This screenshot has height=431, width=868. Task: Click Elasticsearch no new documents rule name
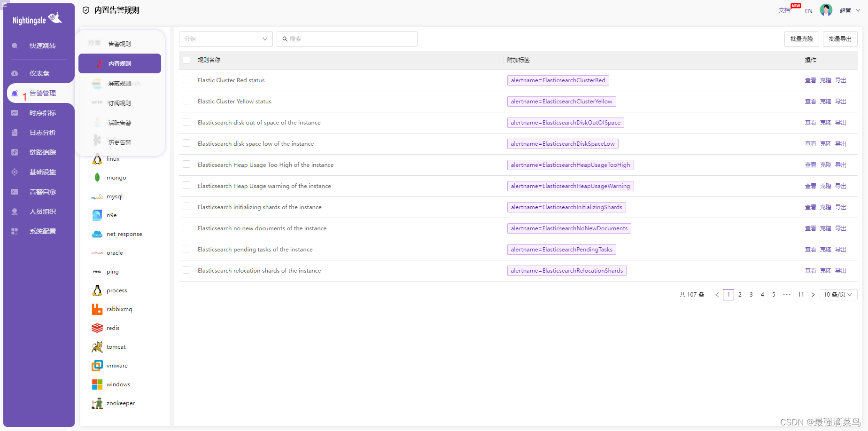262,228
